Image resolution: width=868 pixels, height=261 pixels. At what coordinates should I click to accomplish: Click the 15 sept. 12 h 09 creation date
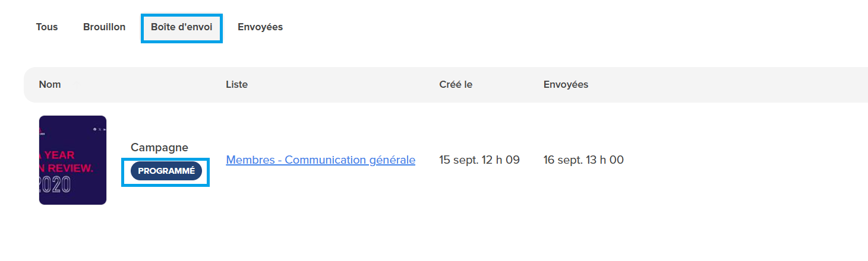(x=479, y=160)
